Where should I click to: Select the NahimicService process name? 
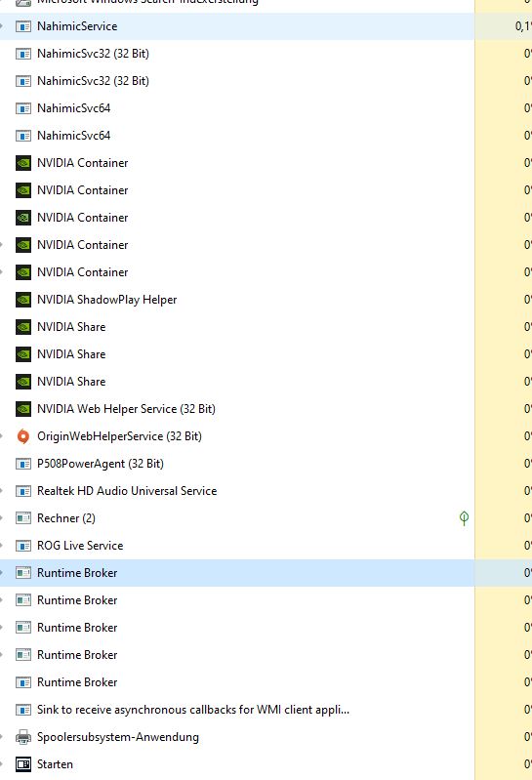[x=77, y=26]
